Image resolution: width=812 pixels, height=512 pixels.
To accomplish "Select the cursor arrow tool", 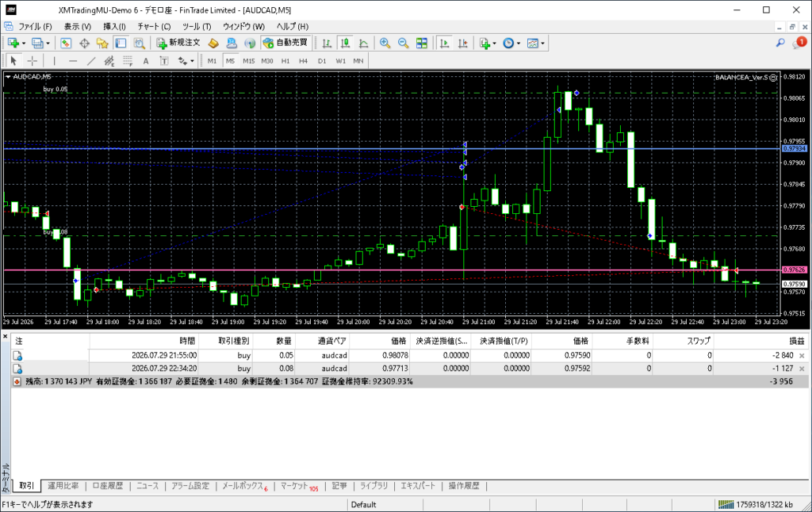I will [x=13, y=61].
